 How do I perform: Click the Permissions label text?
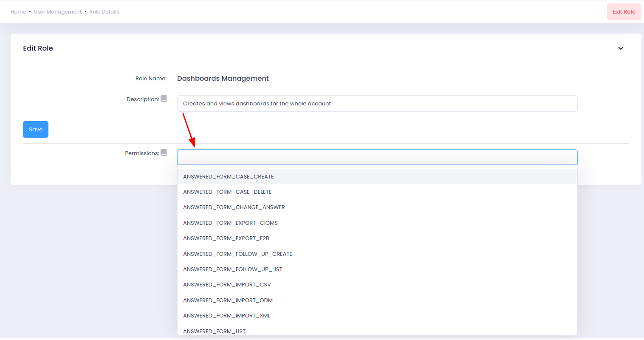point(142,153)
